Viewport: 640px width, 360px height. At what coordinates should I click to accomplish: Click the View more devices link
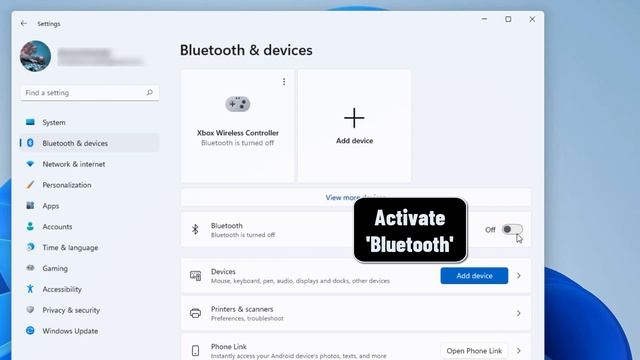[x=356, y=198]
